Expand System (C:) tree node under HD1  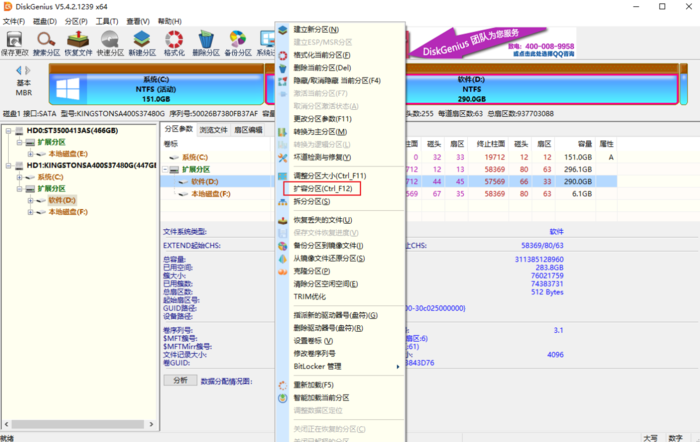(x=19, y=177)
